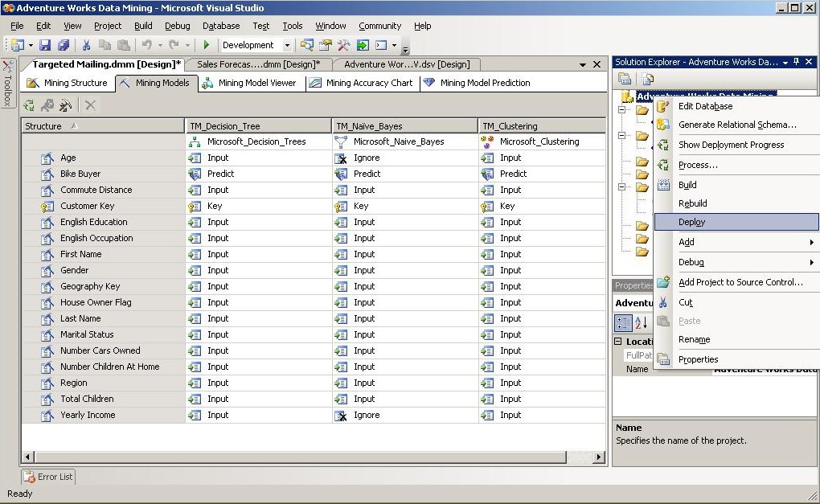Select Ignore cell for Age in TM_Naive_Bayes
This screenshot has width=820, height=504.
[404, 158]
